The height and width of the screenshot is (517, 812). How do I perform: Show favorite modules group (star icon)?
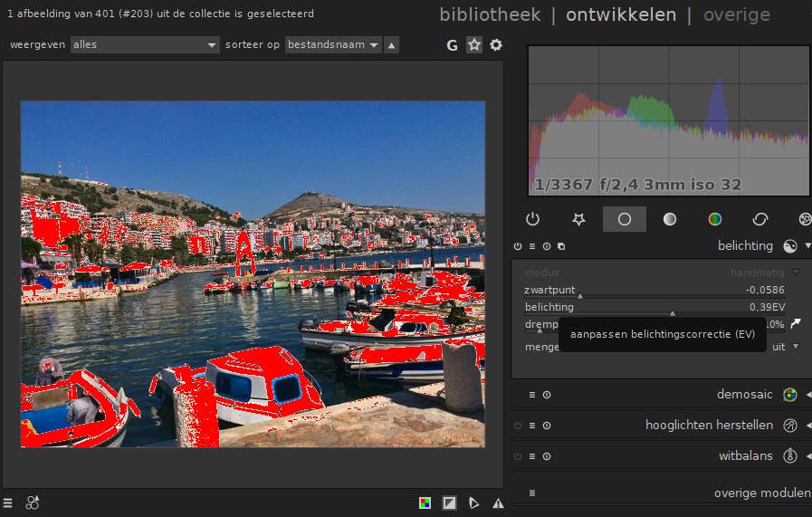[x=578, y=219]
